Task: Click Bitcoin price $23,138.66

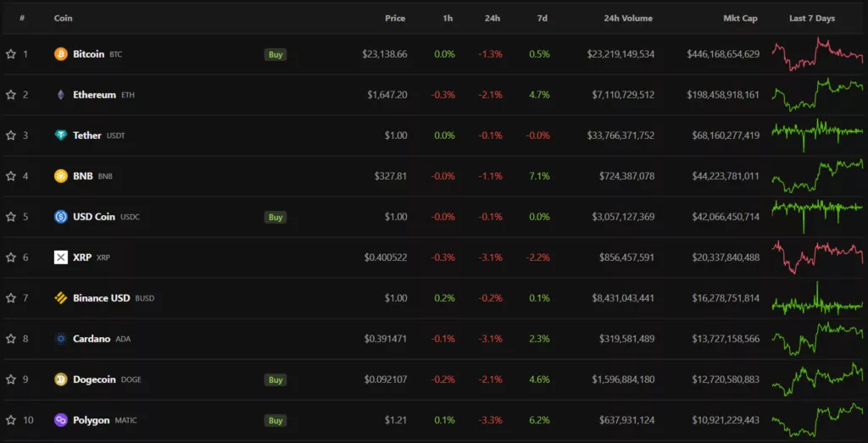Action: click(385, 54)
